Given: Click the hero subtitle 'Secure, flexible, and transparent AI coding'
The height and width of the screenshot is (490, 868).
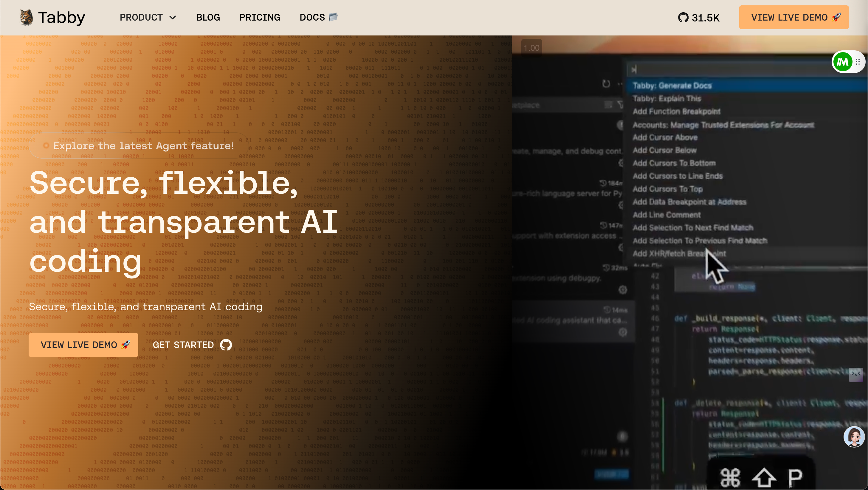Looking at the screenshot, I should [x=145, y=307].
